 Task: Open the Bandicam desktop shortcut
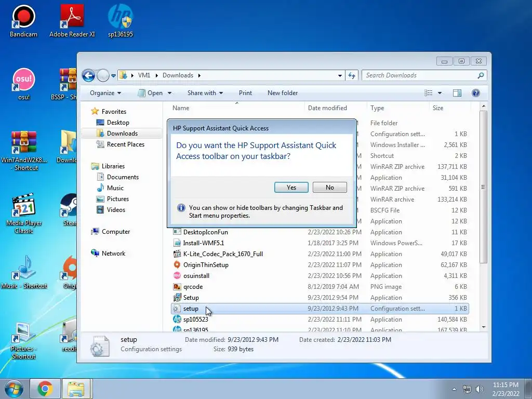[23, 21]
